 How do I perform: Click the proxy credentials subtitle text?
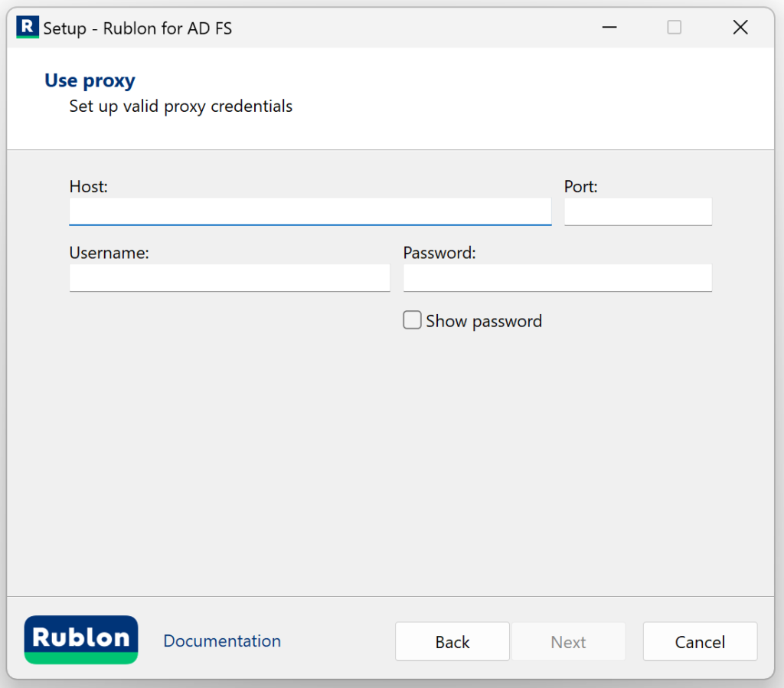coord(180,106)
